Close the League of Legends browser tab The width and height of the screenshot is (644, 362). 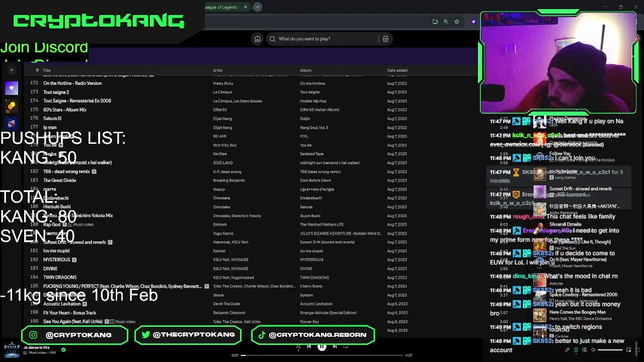coord(246,7)
